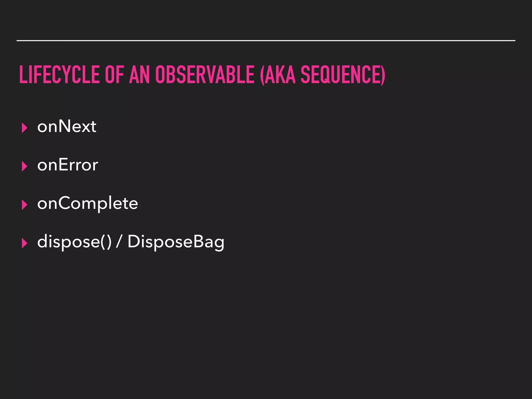
Task: Select the onNext bullet text
Action: pyautogui.click(x=67, y=126)
